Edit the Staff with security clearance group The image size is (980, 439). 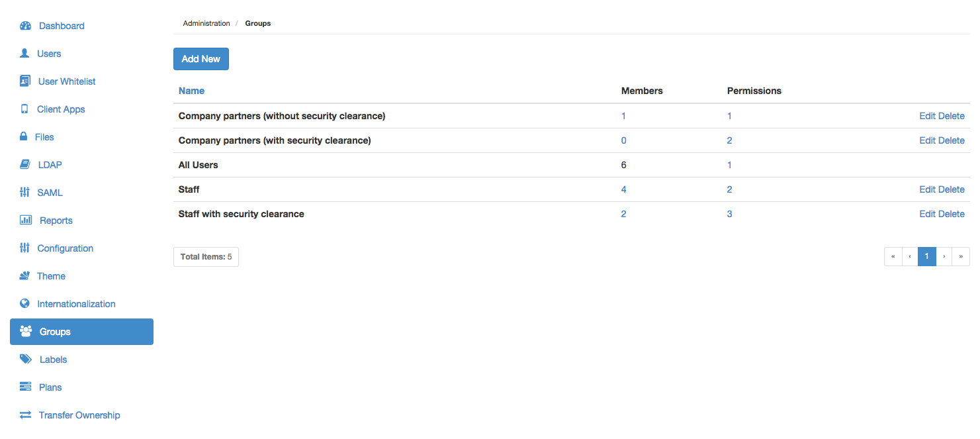coord(928,214)
